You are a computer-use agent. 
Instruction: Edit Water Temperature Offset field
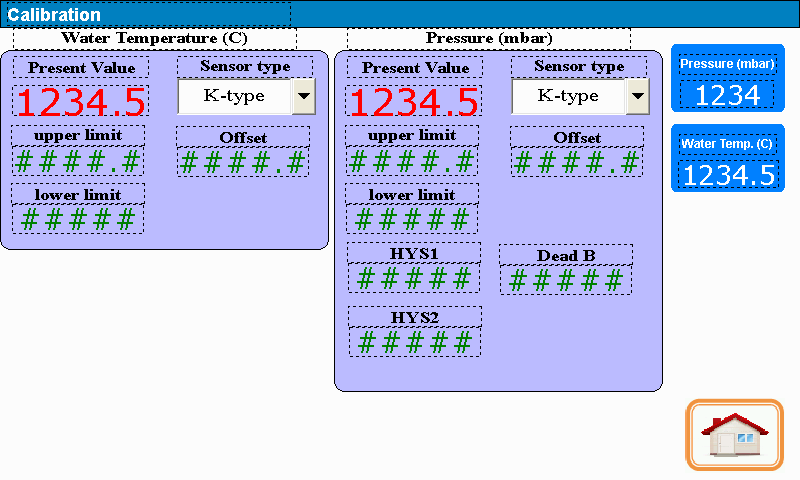[x=242, y=162]
